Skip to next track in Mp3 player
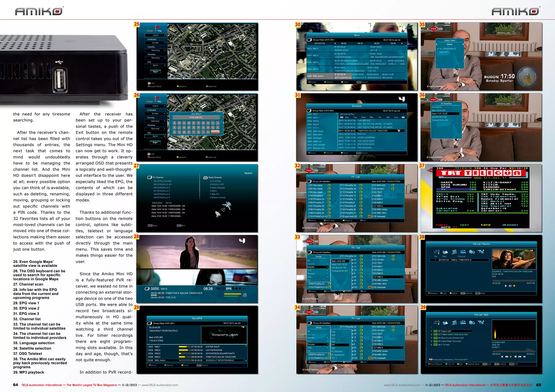 click(x=525, y=357)
